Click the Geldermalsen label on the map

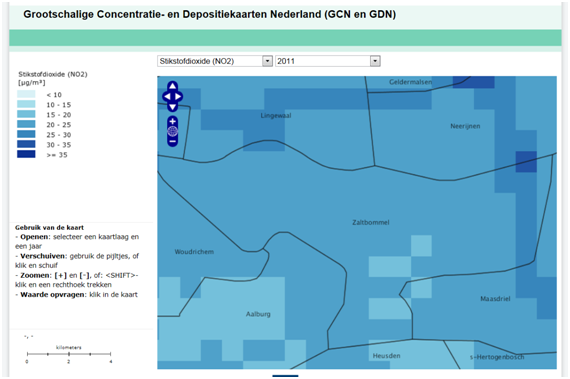[x=410, y=82]
